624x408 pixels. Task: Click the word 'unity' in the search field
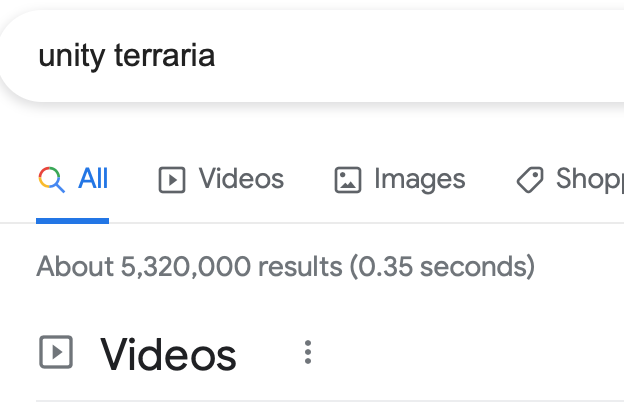(x=70, y=56)
